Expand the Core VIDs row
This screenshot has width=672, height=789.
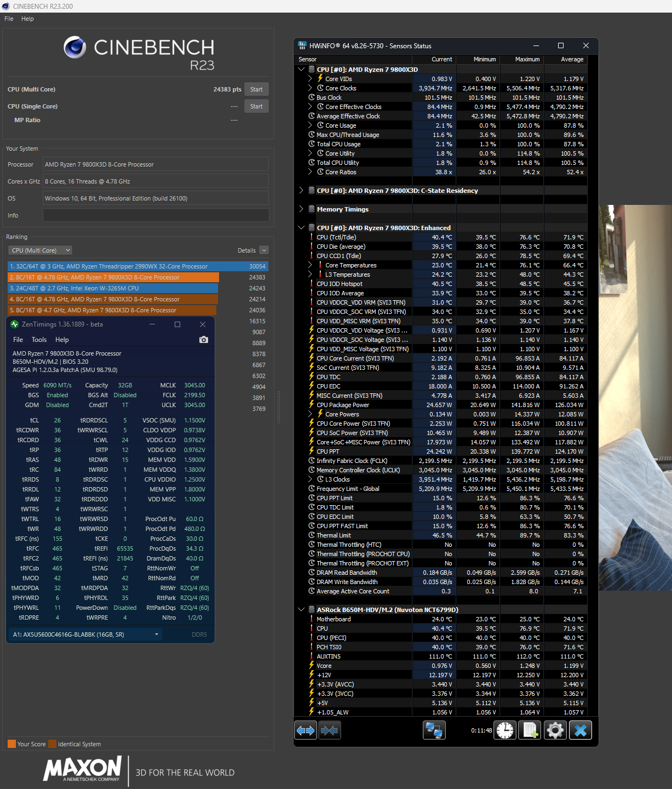click(x=311, y=79)
